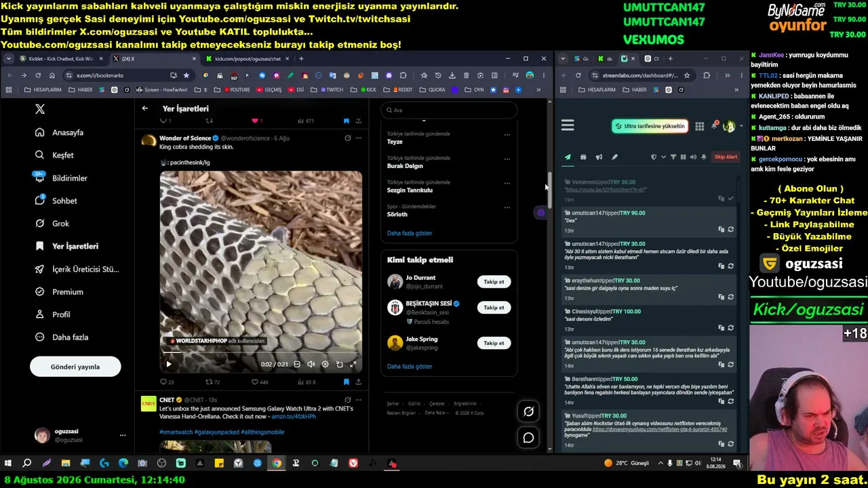Open floating Grok button on X
868x488 pixels.
528,411
